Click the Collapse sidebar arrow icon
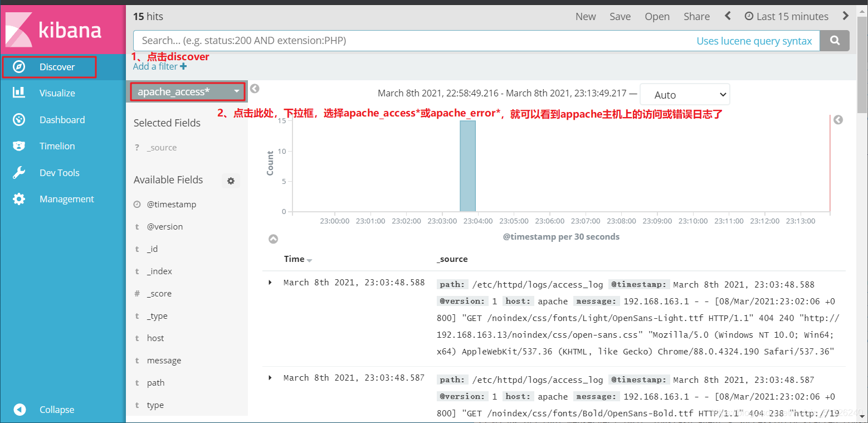The image size is (868, 423). click(x=19, y=410)
